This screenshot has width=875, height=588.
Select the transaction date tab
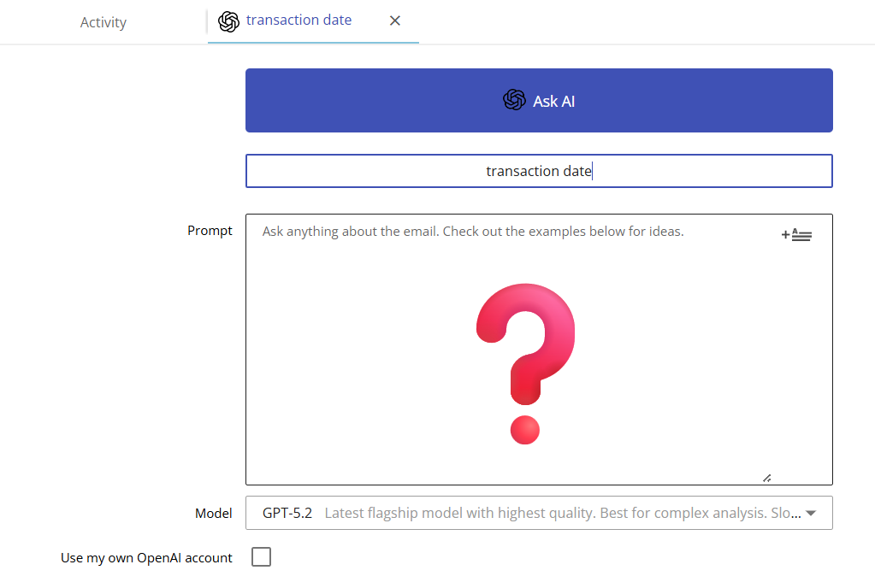pyautogui.click(x=299, y=20)
